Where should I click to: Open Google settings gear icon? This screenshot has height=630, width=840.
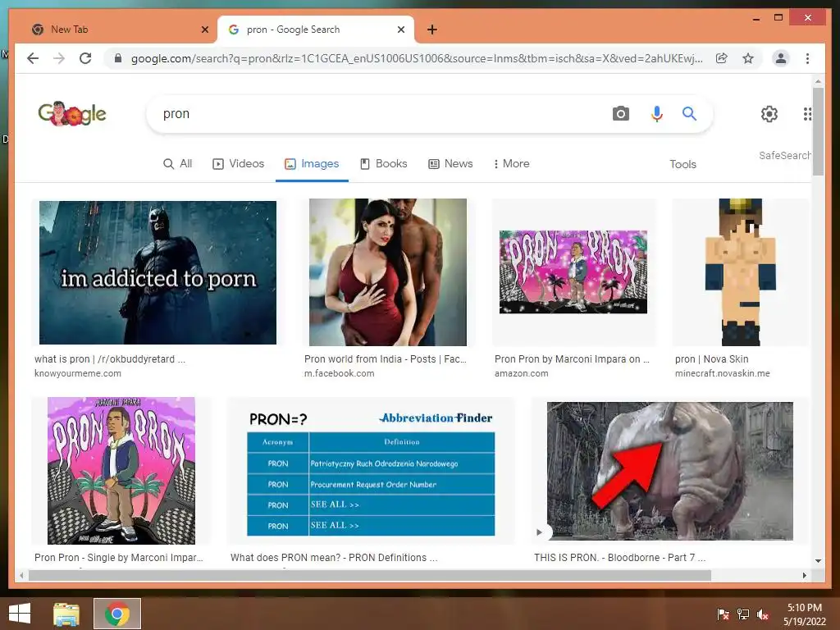769,113
